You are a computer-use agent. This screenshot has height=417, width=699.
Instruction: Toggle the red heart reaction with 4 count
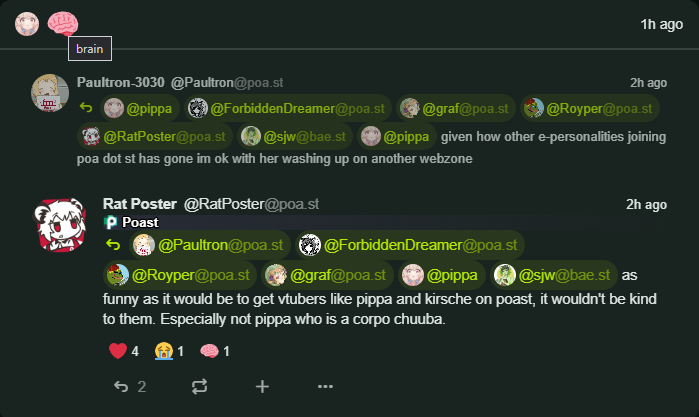(x=124, y=351)
